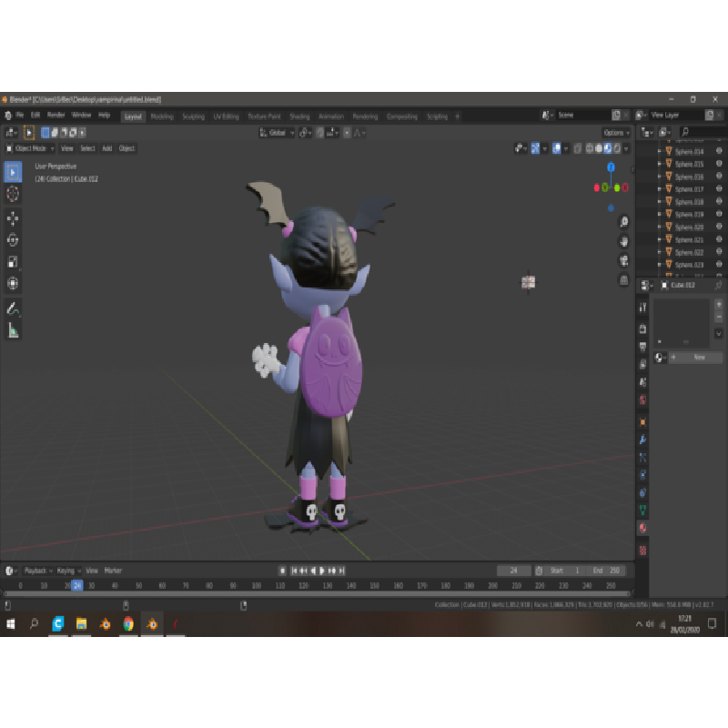Select the Measure ruler tool
Image resolution: width=728 pixels, height=728 pixels.
[13, 330]
